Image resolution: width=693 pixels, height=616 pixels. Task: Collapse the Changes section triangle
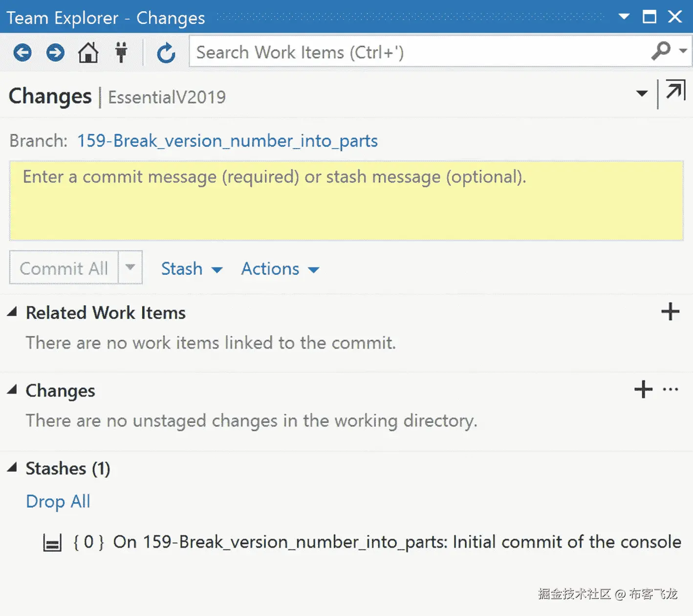point(12,390)
